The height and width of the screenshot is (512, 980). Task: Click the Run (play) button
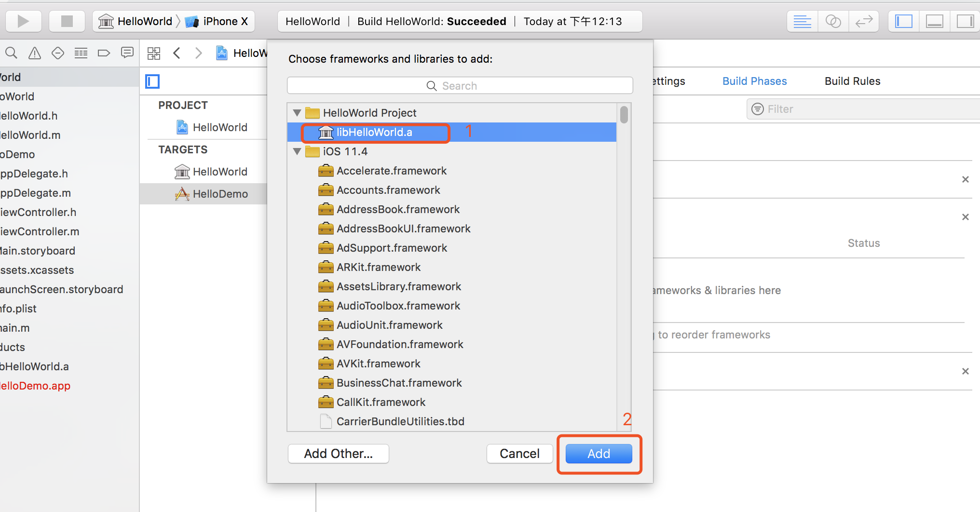point(23,21)
